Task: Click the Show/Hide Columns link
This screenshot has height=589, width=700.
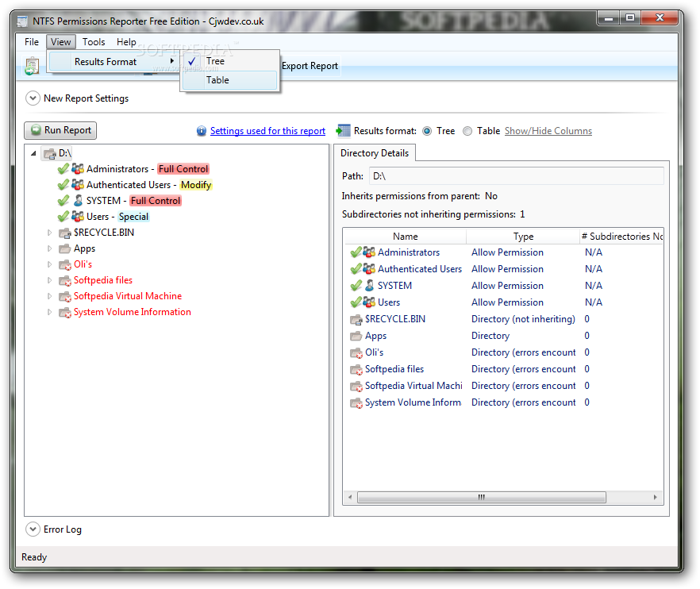Action: [548, 131]
